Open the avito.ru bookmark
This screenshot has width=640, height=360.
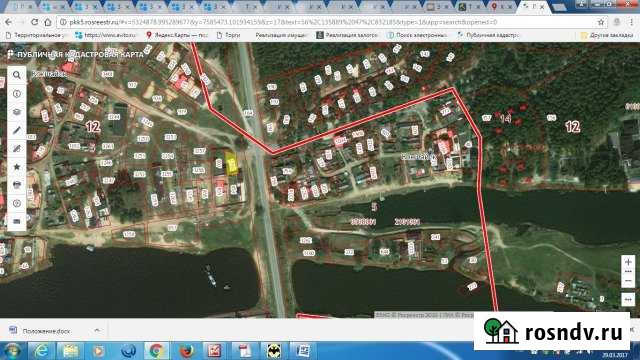[105, 36]
